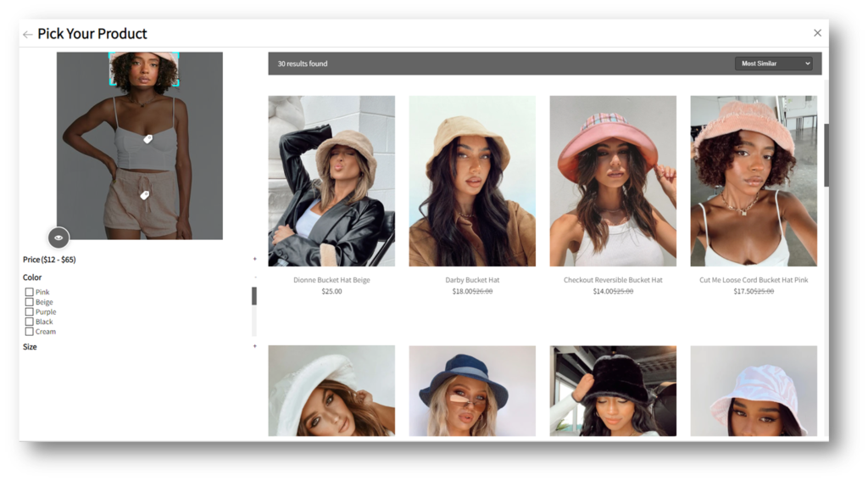Image resolution: width=868 pixels, height=481 pixels.
Task: Expand the Size filter section
Action: [x=254, y=346]
